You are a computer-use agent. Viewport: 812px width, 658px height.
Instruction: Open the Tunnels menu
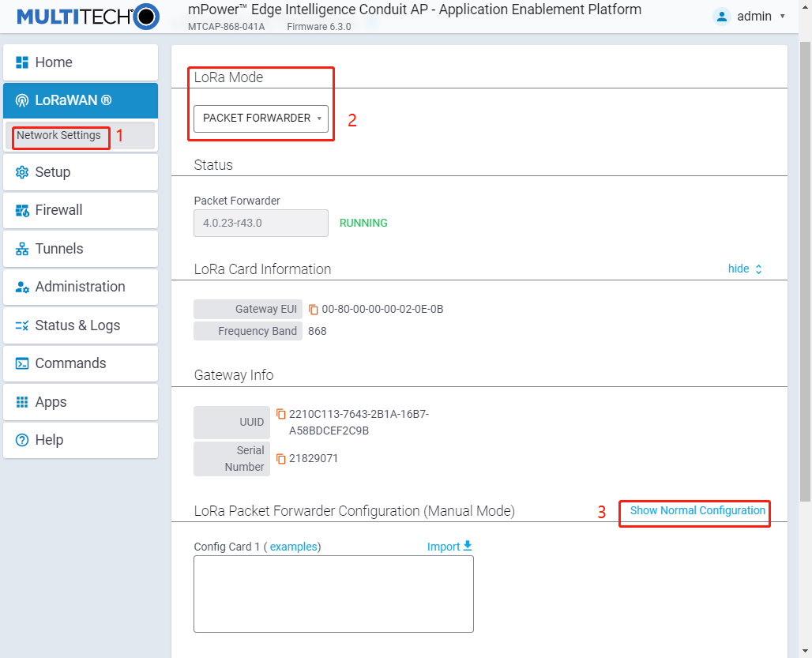pyautogui.click(x=81, y=249)
